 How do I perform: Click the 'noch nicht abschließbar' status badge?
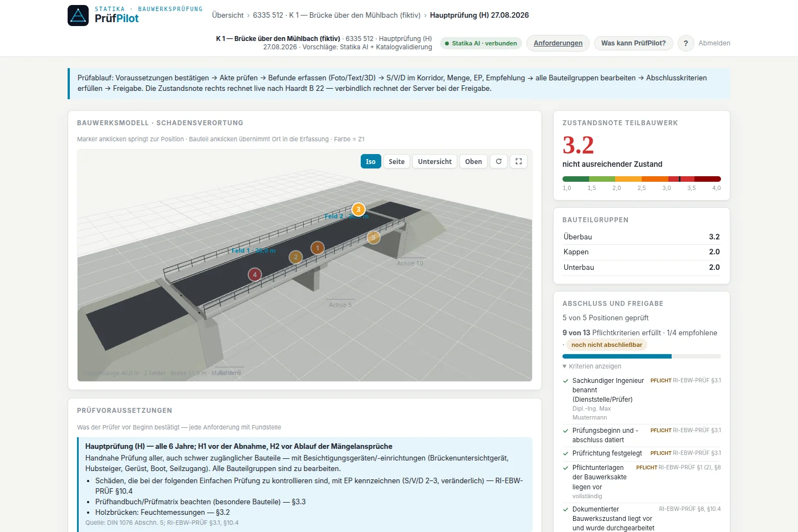[607, 345]
